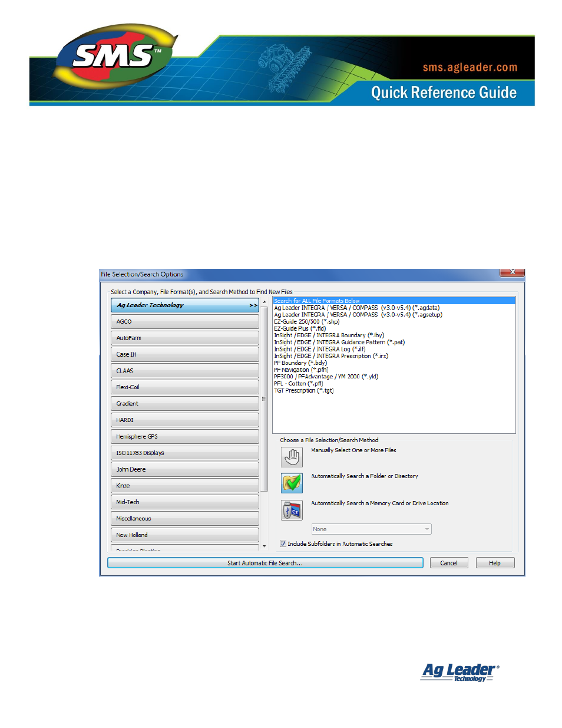Click the Cancel button

(449, 563)
